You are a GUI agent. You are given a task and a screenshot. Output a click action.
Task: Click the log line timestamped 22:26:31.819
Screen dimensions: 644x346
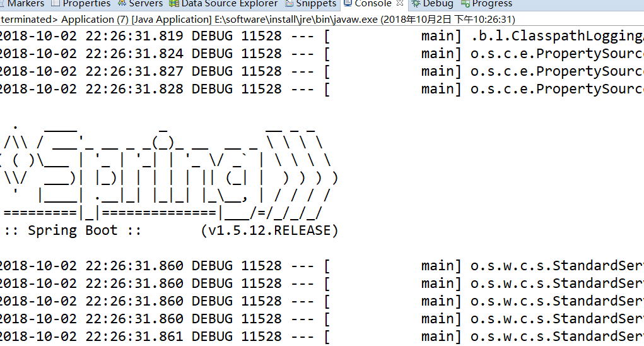(322, 36)
